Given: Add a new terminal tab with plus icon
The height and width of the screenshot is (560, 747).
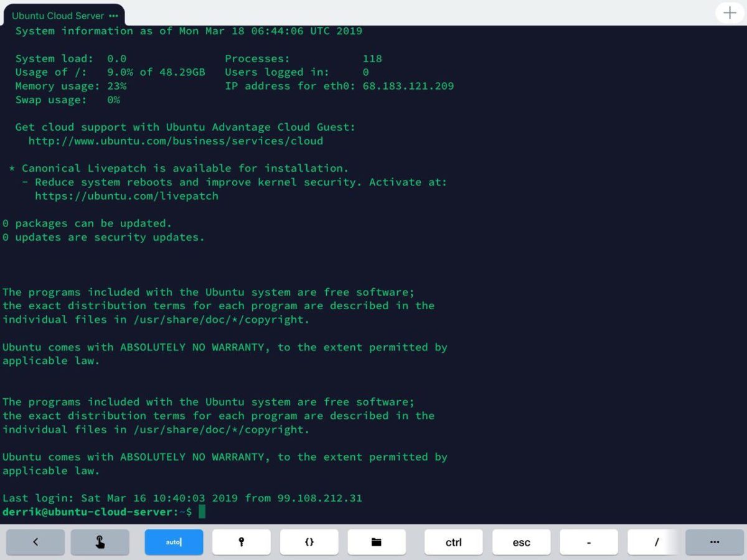Looking at the screenshot, I should (730, 13).
